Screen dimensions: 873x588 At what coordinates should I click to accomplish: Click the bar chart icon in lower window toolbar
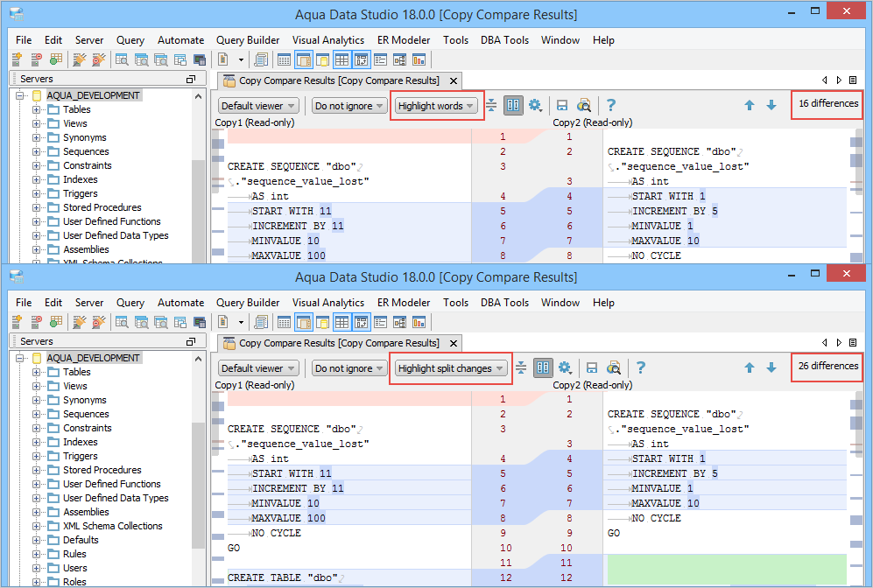(419, 322)
